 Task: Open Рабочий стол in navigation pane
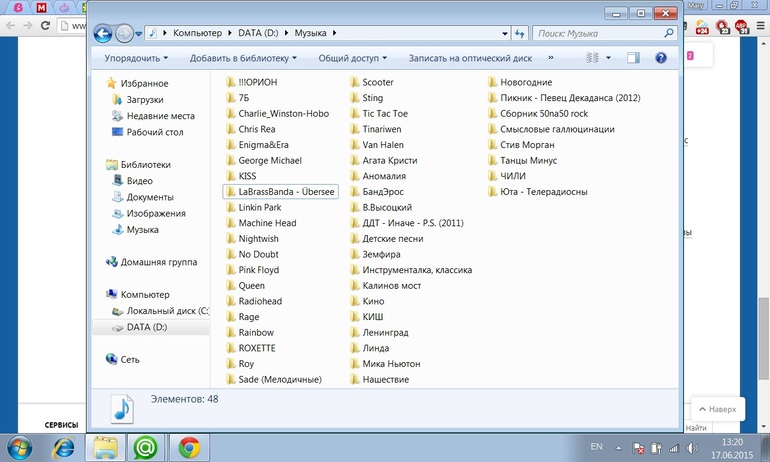(x=155, y=132)
